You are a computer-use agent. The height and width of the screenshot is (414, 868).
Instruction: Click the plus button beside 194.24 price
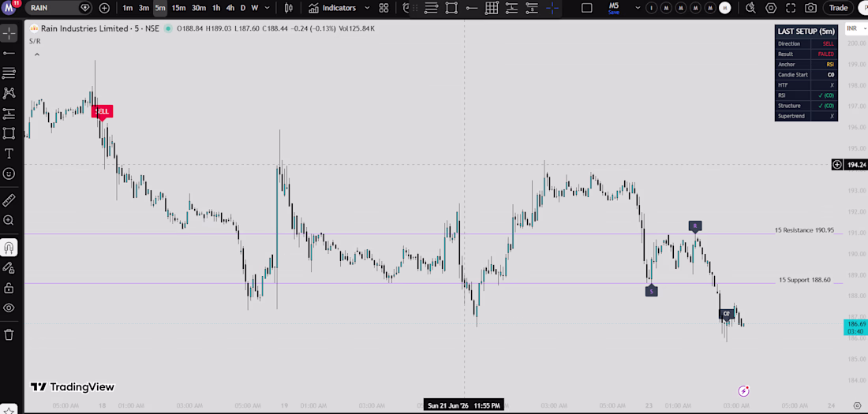[x=837, y=164]
